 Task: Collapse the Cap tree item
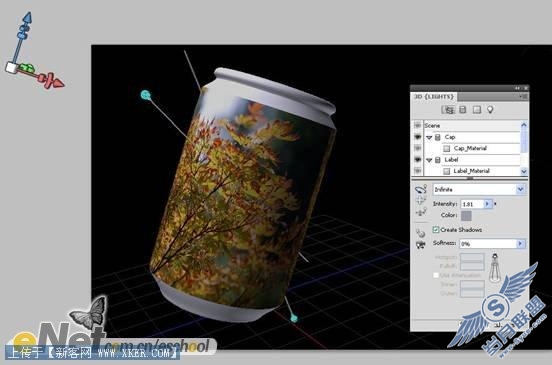429,137
